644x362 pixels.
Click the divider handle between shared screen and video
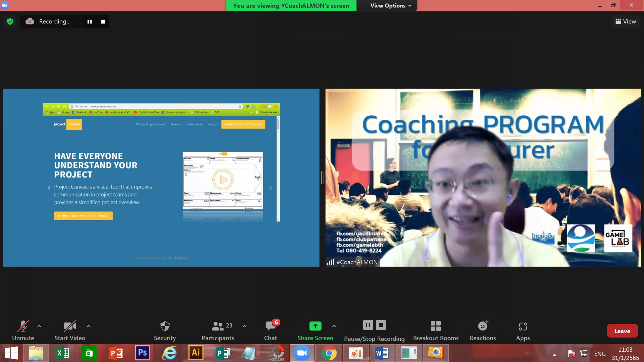tap(322, 178)
